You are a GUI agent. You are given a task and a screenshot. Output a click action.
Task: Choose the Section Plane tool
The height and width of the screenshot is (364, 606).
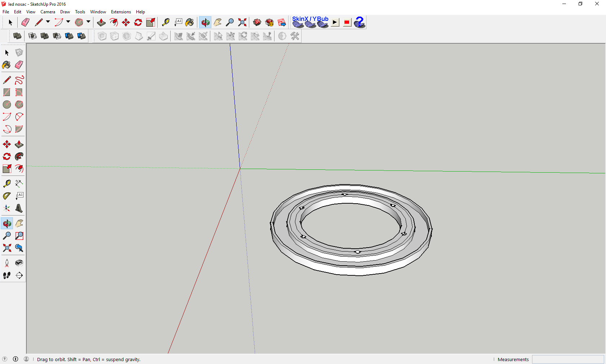point(19,275)
